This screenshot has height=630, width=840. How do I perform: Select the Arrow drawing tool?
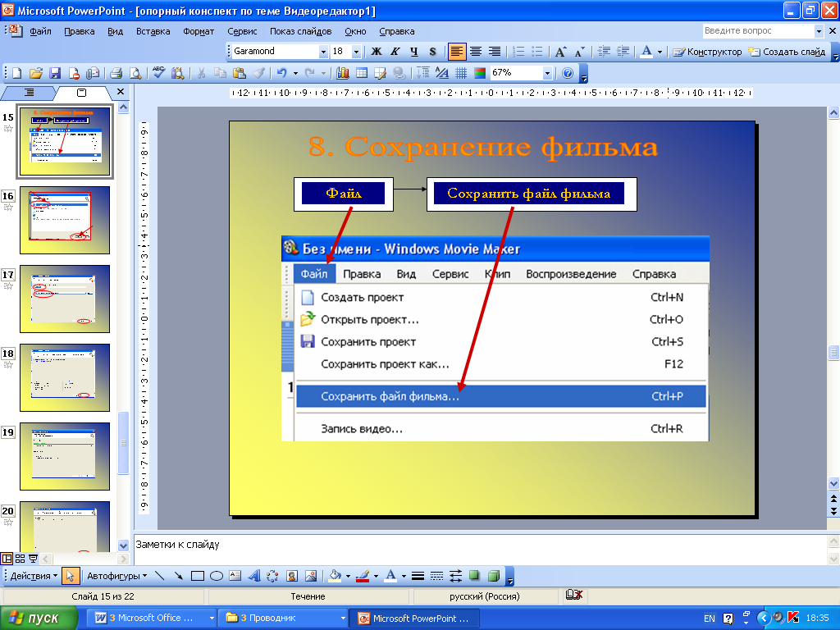point(178,576)
